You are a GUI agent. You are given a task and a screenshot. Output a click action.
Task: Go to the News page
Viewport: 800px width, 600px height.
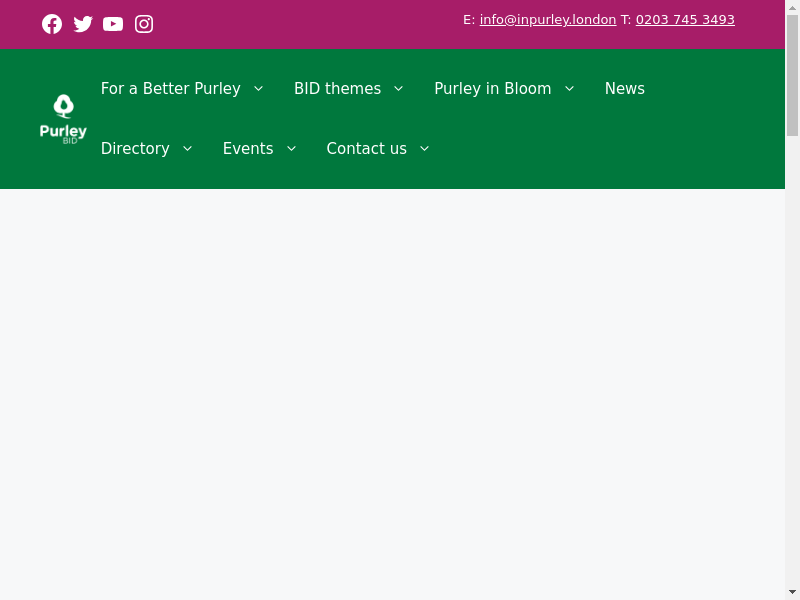[x=624, y=89]
